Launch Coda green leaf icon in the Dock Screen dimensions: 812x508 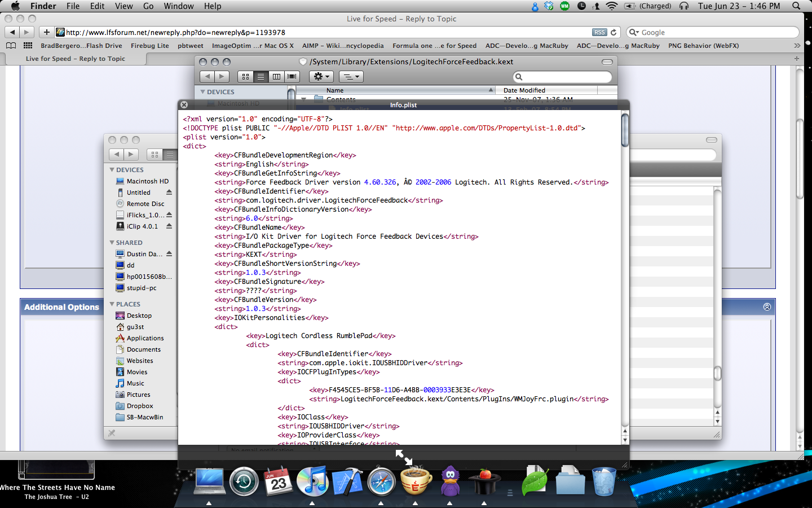535,481
